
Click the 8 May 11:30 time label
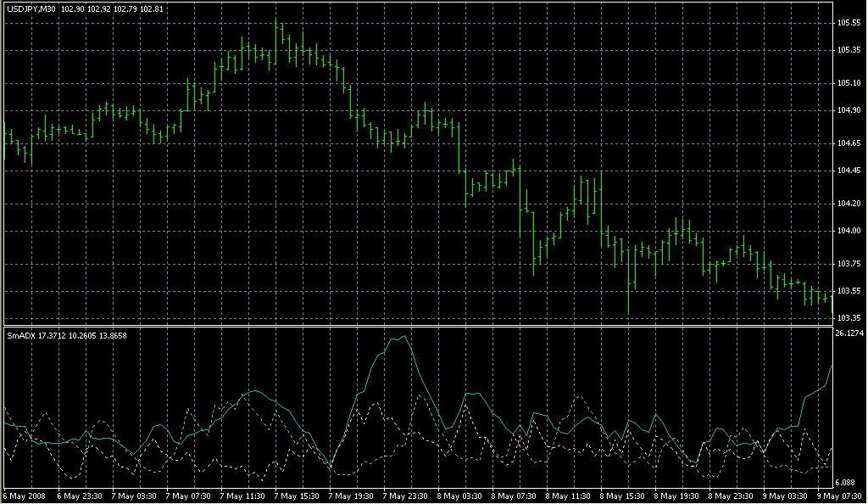(569, 496)
